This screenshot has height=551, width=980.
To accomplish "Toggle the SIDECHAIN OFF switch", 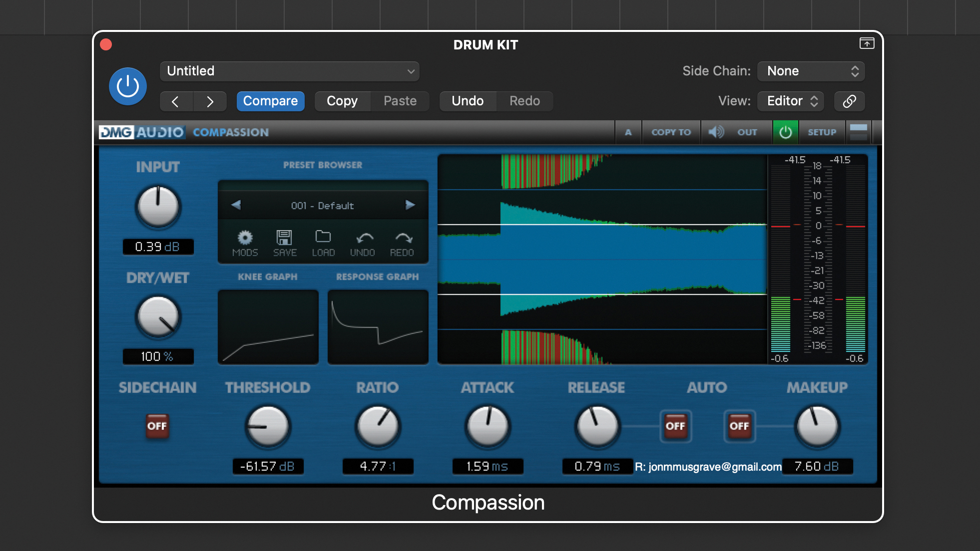I will [x=157, y=426].
